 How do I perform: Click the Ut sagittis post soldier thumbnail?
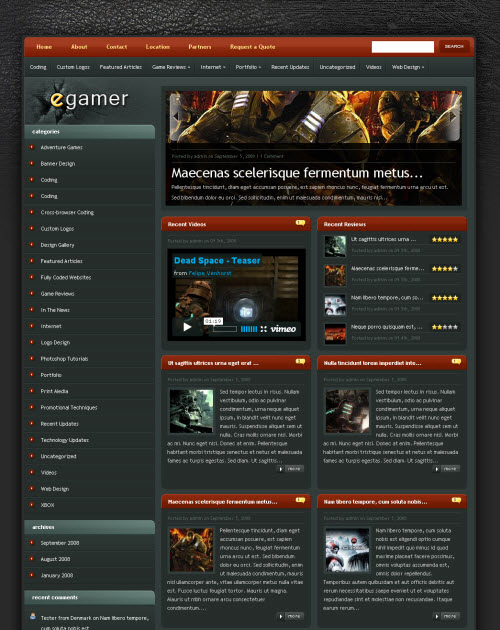(x=191, y=411)
